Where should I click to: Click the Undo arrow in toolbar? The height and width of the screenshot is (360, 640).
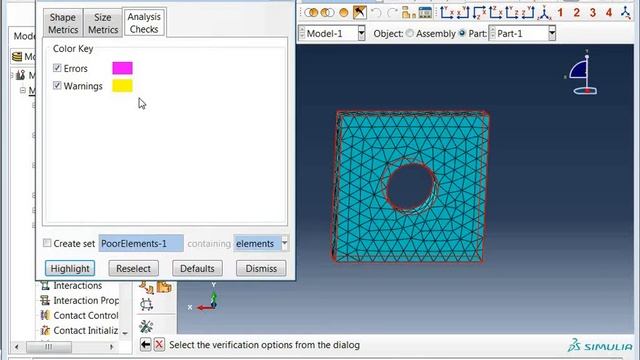point(376,13)
